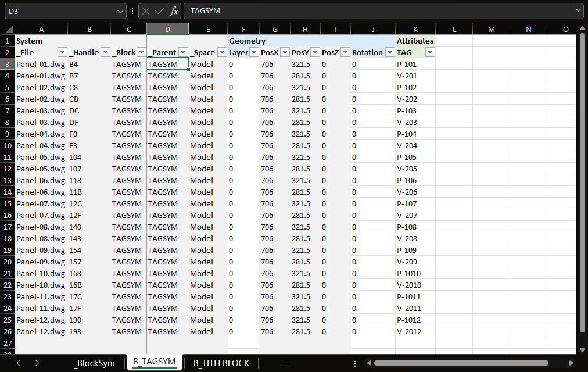Select cell with tag V-201
Screen dimensions: 588x372
pos(415,76)
